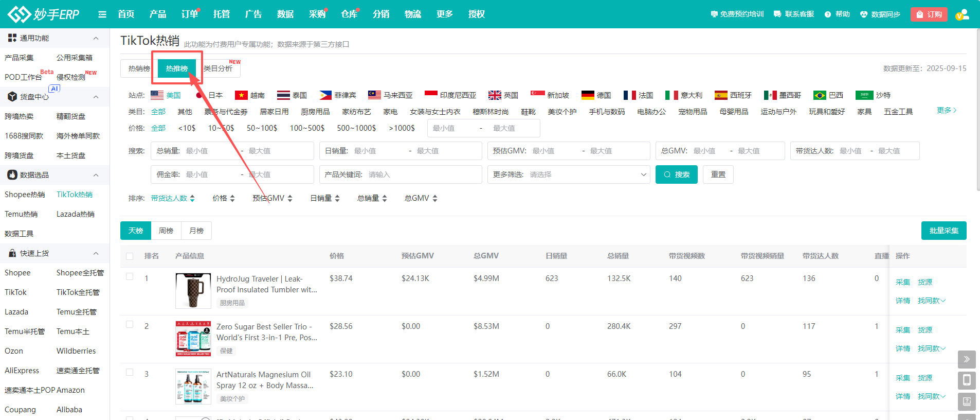Click the 批量采集 button

(943, 231)
